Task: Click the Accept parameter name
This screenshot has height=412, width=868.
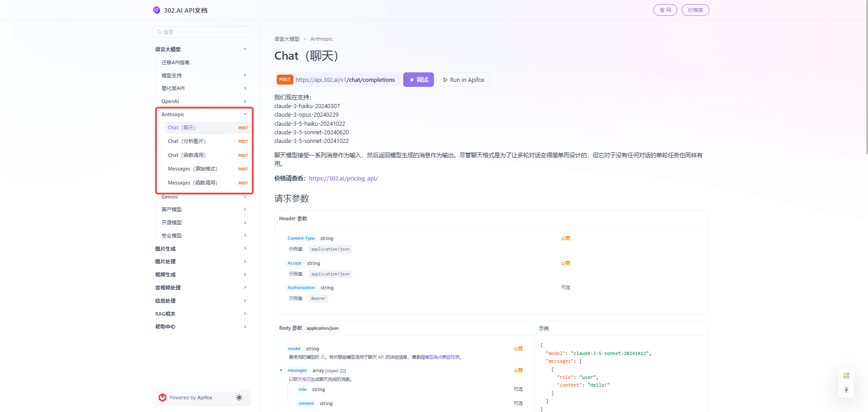Action: tap(294, 263)
